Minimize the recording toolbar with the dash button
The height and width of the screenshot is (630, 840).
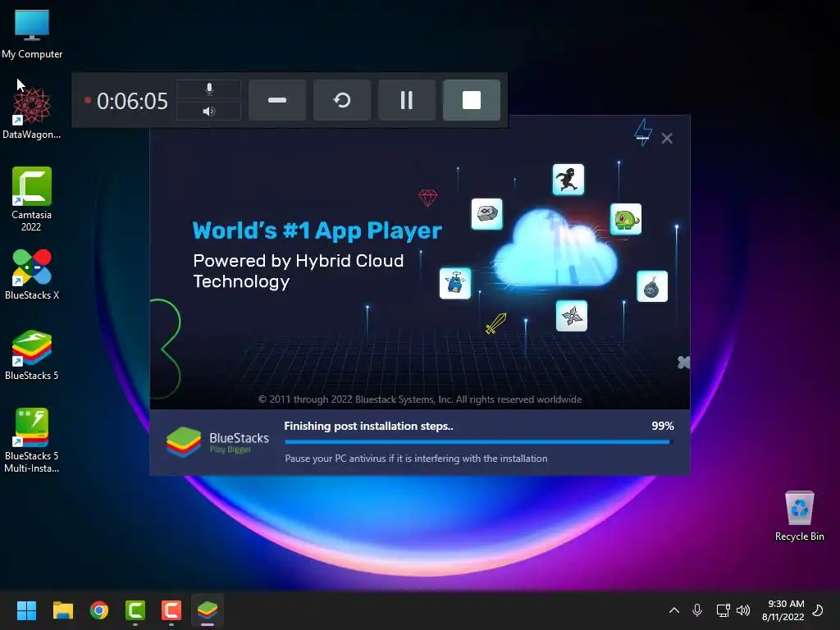coord(277,100)
